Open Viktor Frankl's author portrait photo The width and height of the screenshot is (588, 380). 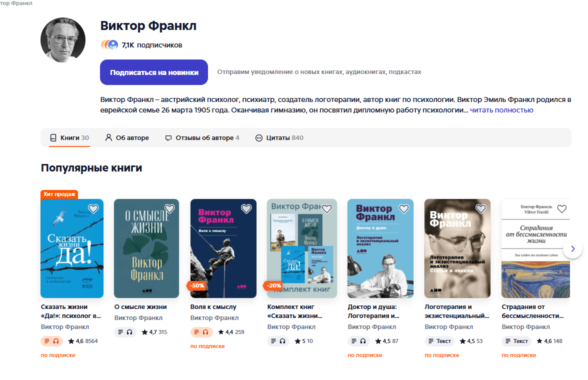click(x=63, y=40)
